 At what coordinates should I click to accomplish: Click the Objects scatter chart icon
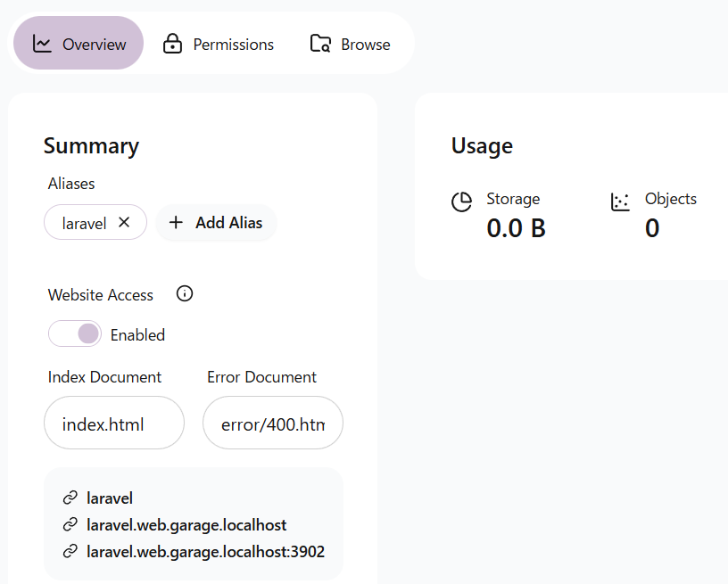[620, 202]
